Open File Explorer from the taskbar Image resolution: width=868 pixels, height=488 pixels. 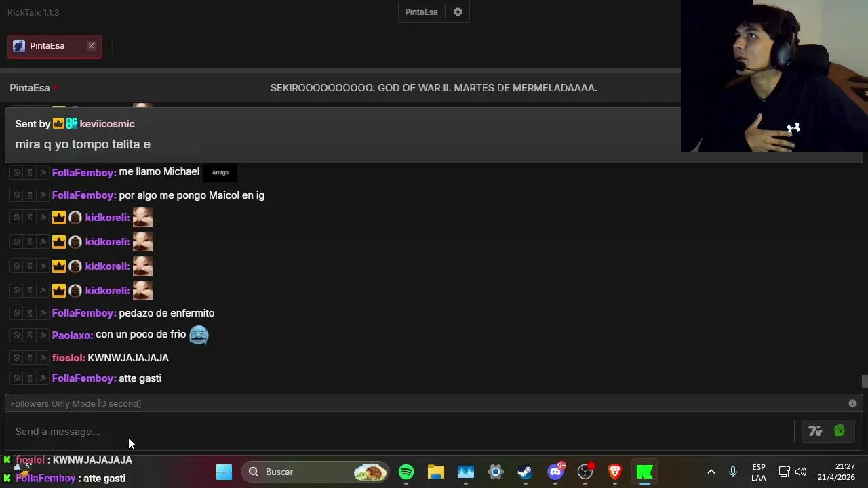[436, 472]
